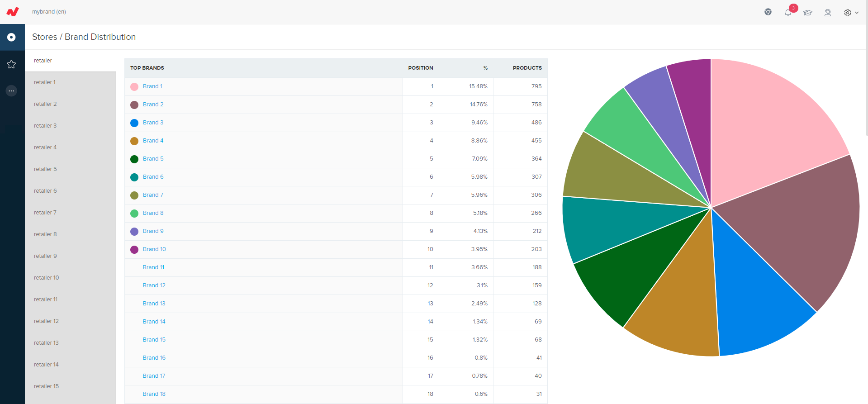Select retailer 5 in the sidebar list
The height and width of the screenshot is (404, 868).
tap(71, 169)
